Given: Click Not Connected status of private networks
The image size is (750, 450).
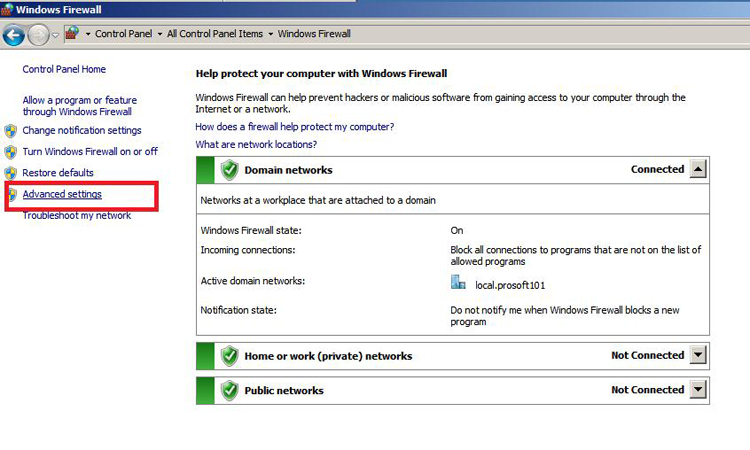Looking at the screenshot, I should 648,355.
